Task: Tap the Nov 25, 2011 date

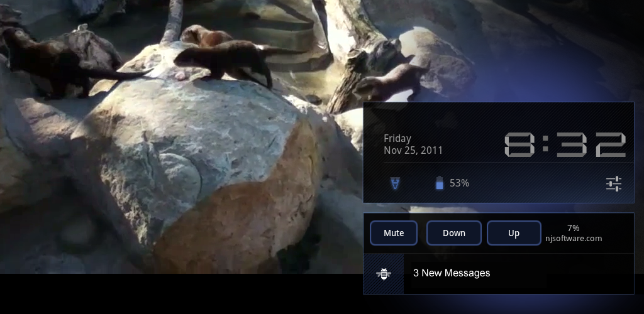Action: (413, 151)
